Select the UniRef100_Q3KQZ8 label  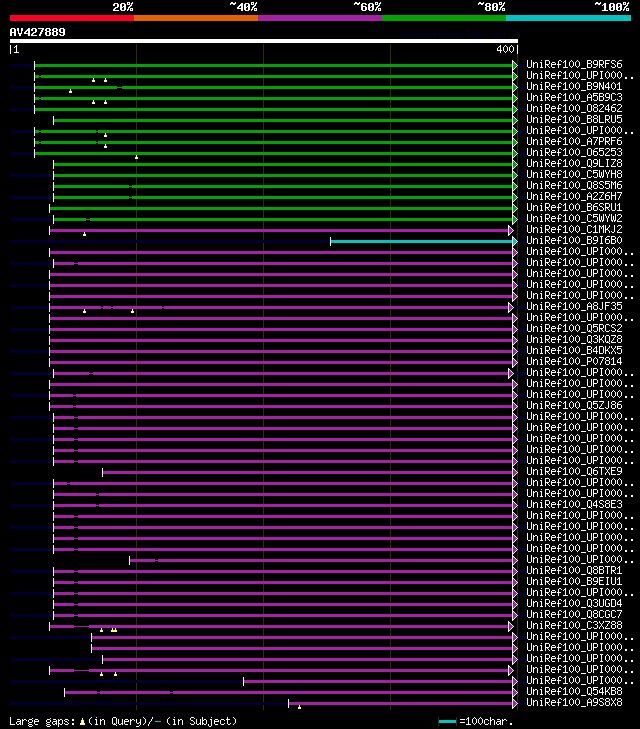pos(574,339)
